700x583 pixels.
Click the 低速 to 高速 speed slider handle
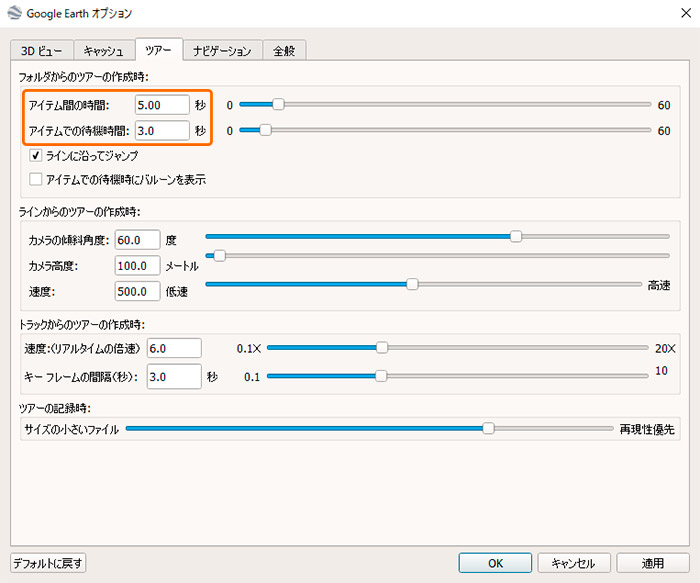click(x=412, y=284)
